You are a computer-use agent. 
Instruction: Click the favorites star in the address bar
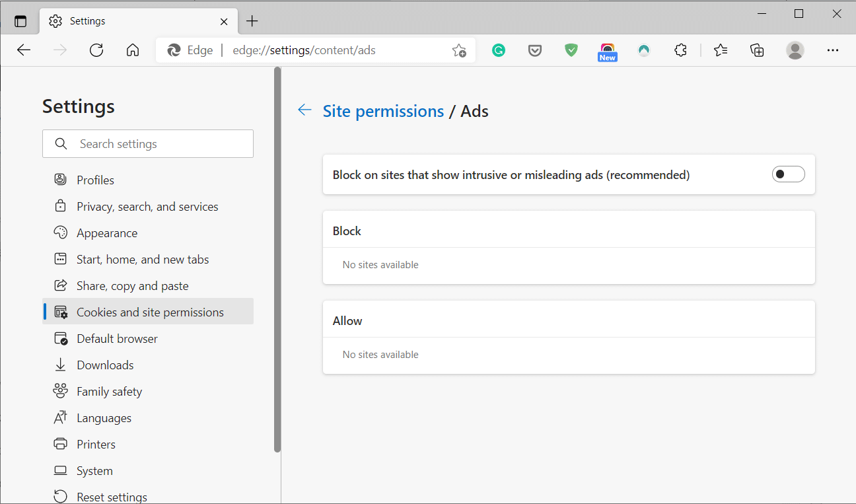[459, 50]
